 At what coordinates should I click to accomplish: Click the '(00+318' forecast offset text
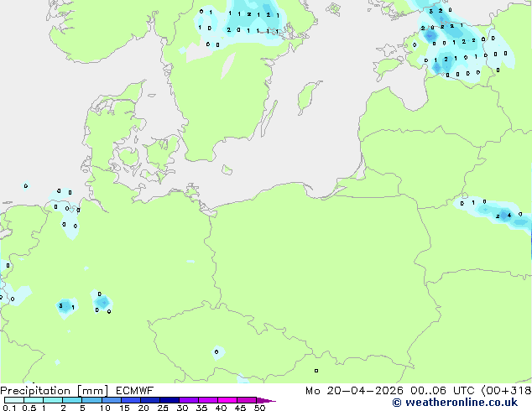click(x=506, y=391)
